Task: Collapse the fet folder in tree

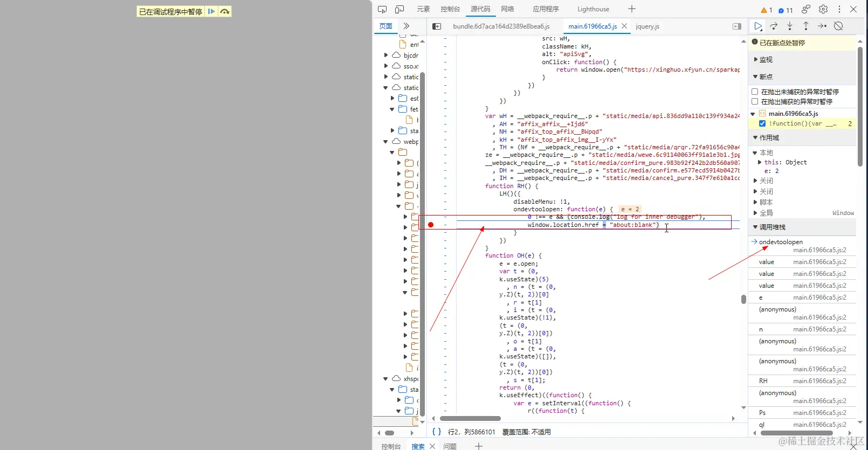Action: click(392, 109)
